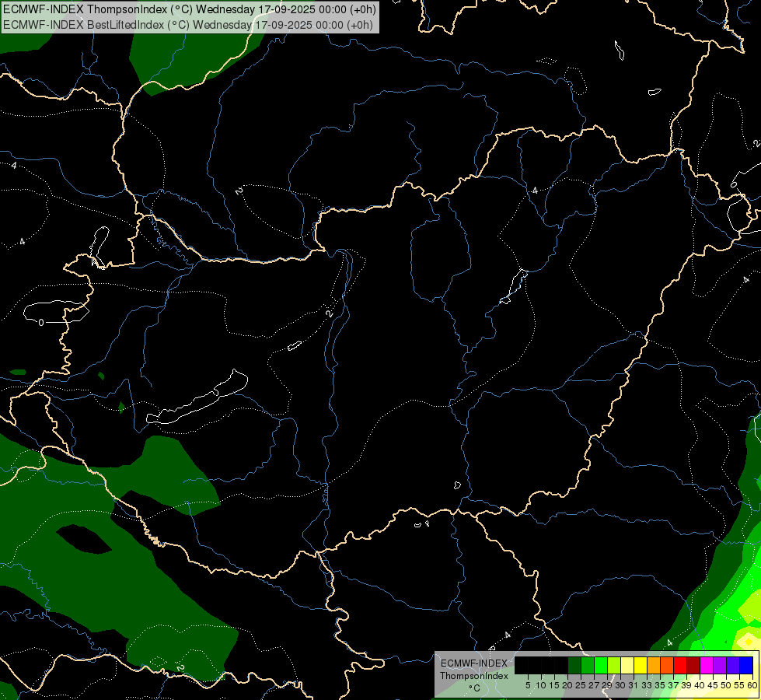The image size is (761, 700).
Task: Click the orange-red 35–37 legend swatch
Action: 667,665
